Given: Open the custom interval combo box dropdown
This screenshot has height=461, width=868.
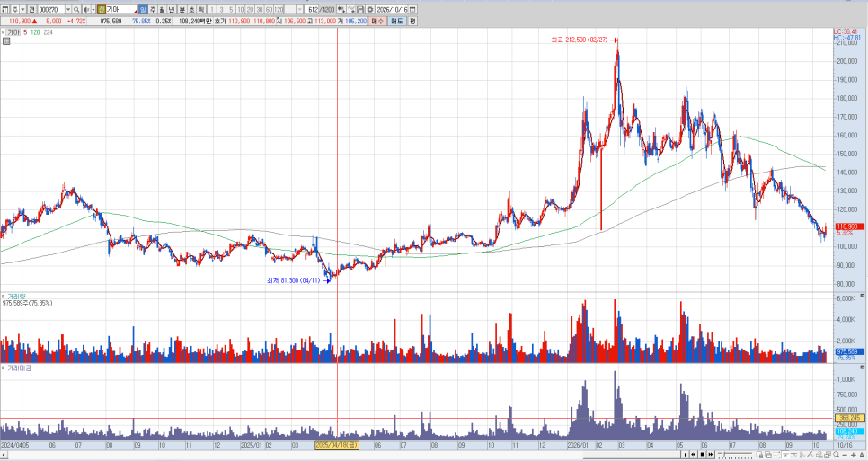Looking at the screenshot, I should 299,9.
